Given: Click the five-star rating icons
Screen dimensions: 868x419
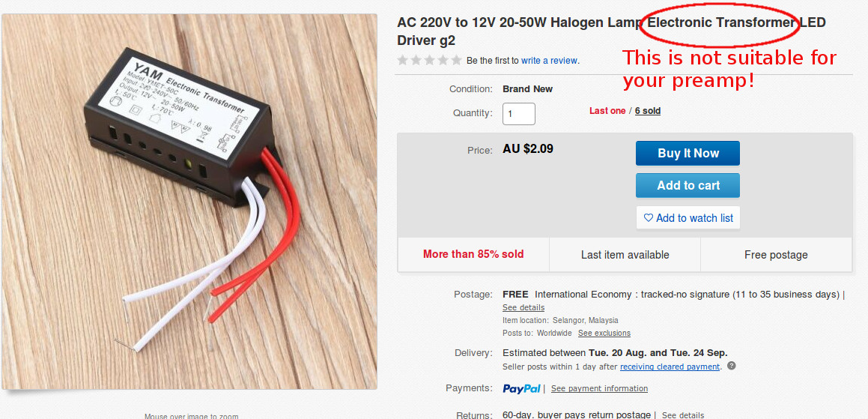Looking at the screenshot, I should [x=430, y=60].
